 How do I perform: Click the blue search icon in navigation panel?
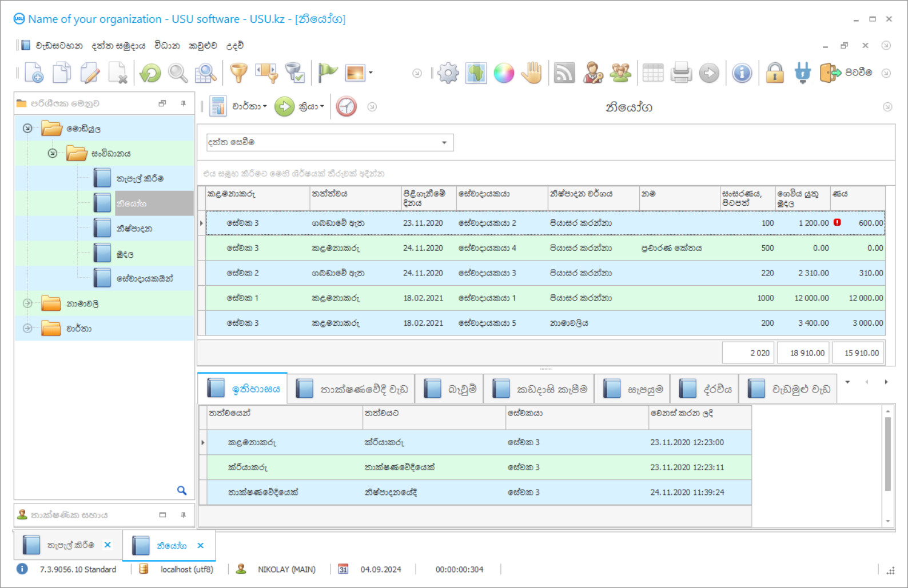[x=182, y=490]
